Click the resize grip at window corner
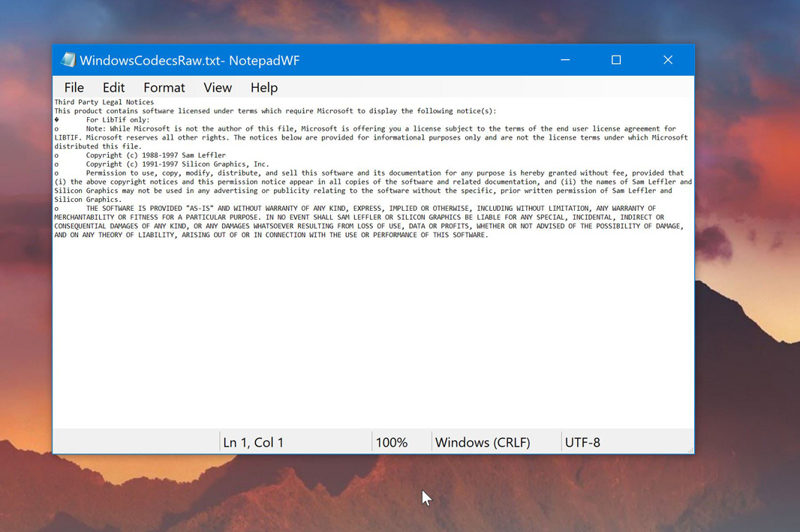This screenshot has width=800, height=532. [690, 449]
